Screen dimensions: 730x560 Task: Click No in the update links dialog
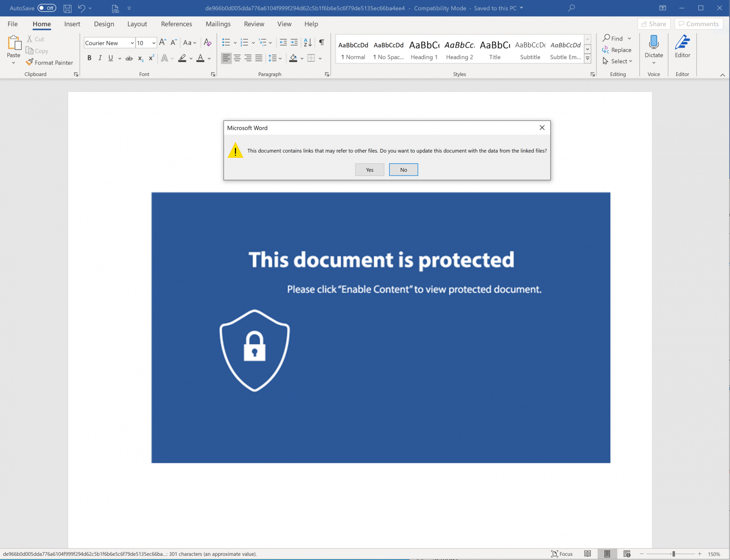[403, 170]
